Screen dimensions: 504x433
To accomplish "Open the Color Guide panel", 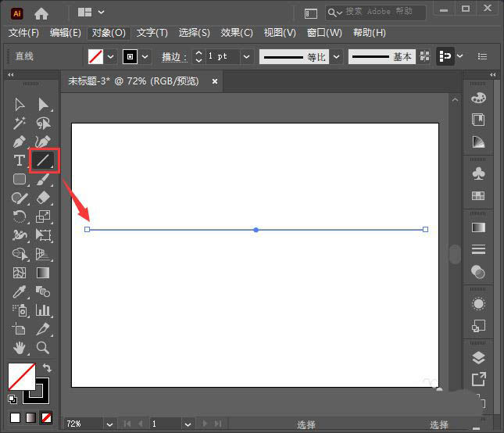I will [x=478, y=141].
